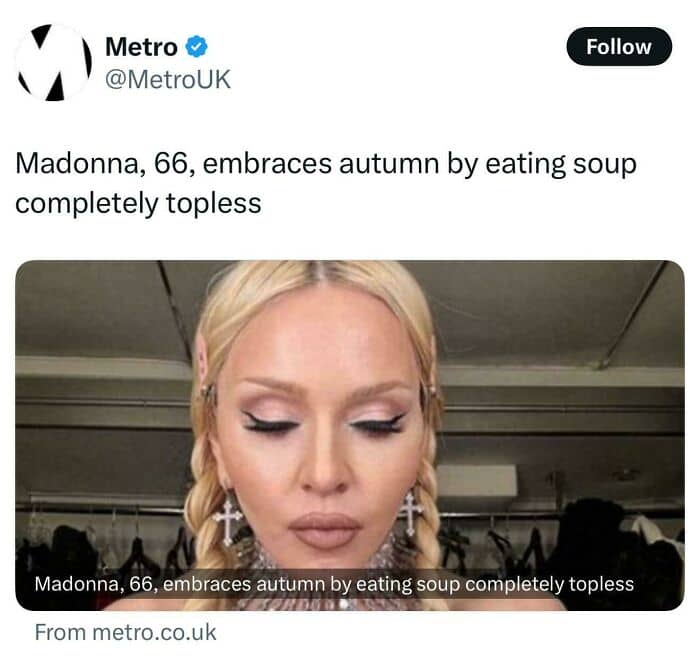Image resolution: width=700 pixels, height=664 pixels.
Task: Click the headline caption overlay on image
Action: click(334, 584)
